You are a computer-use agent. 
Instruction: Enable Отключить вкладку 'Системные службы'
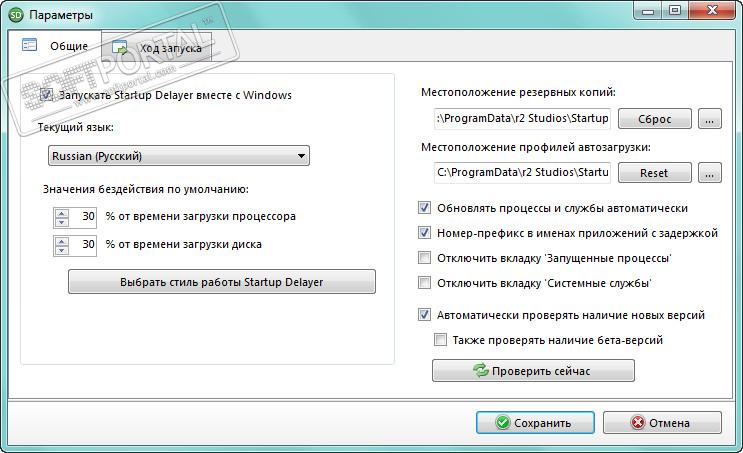click(x=424, y=283)
